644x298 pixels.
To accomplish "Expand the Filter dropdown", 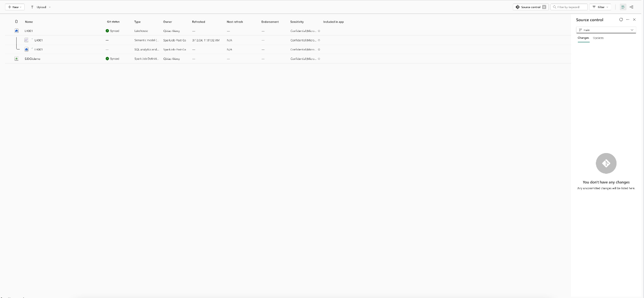I will pos(600,7).
